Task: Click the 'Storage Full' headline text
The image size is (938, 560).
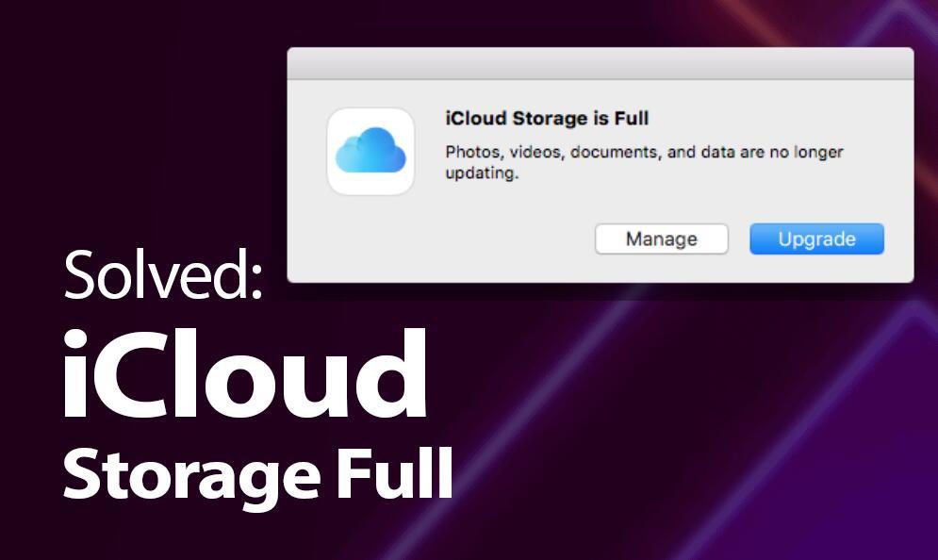Action: point(256,475)
